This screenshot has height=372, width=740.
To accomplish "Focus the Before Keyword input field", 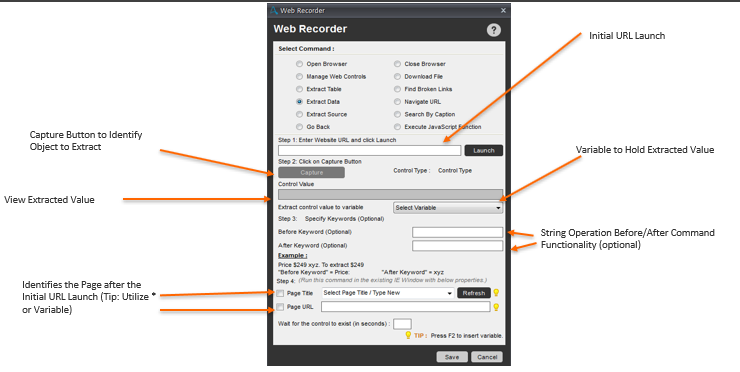I will point(457,232).
